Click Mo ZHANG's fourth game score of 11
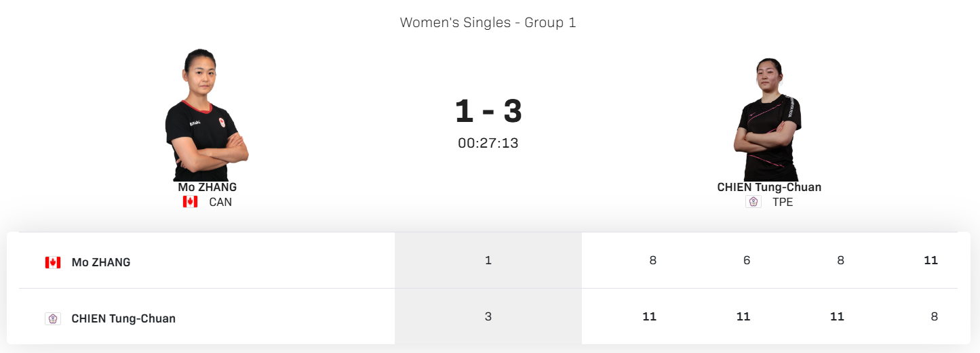 point(930,260)
